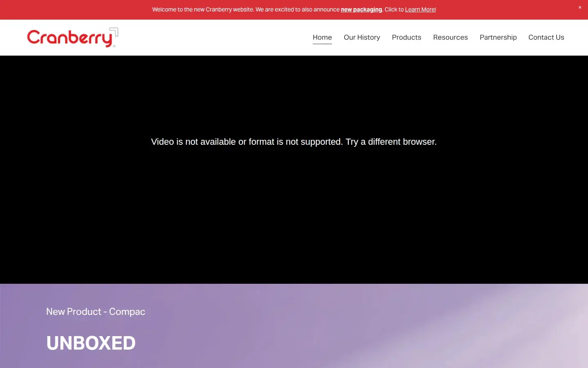Navigate to Partnership page
Image resolution: width=588 pixels, height=368 pixels.
point(498,37)
